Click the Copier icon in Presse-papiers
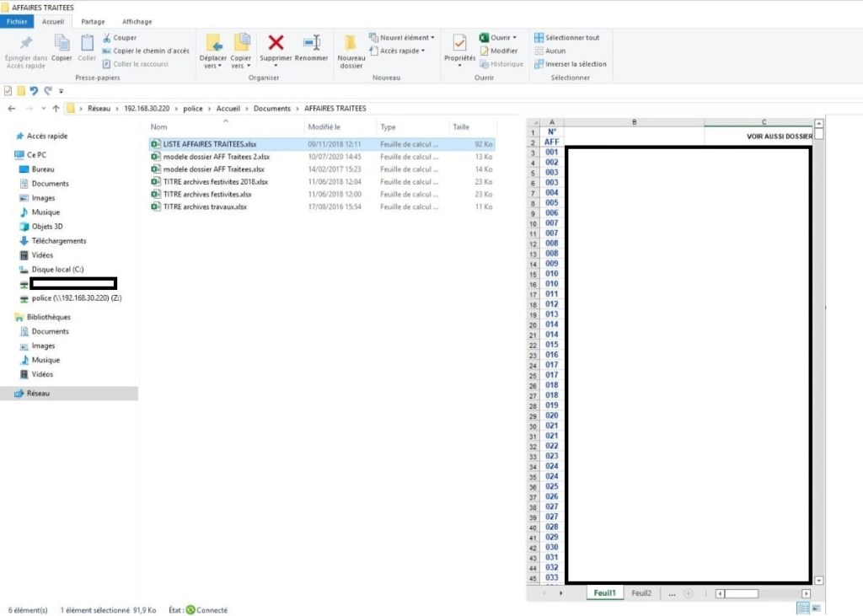 pyautogui.click(x=62, y=43)
